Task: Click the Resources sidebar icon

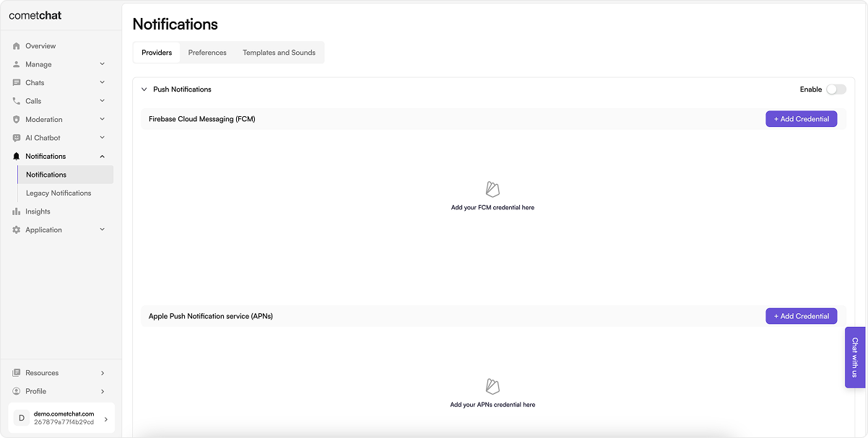Action: pos(16,372)
